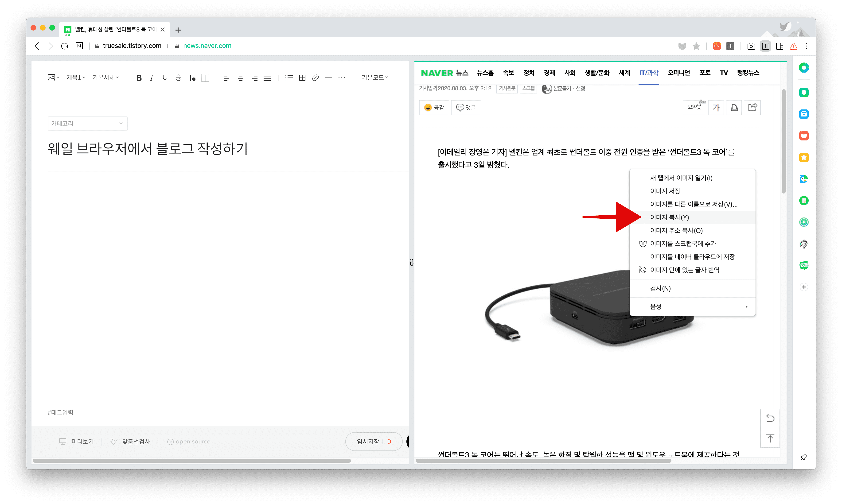
Task: Expand the 제목1 heading style dropdown
Action: tap(75, 78)
